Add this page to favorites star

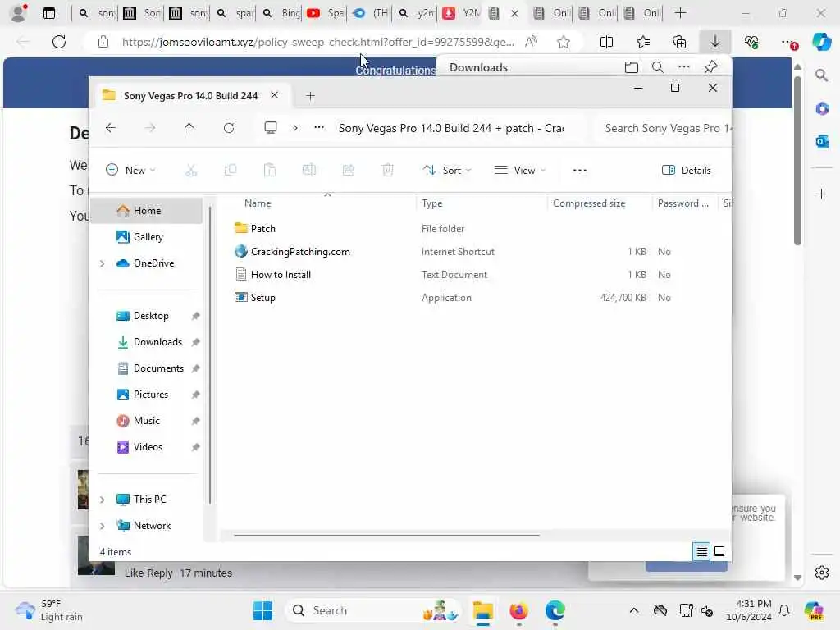(563, 42)
